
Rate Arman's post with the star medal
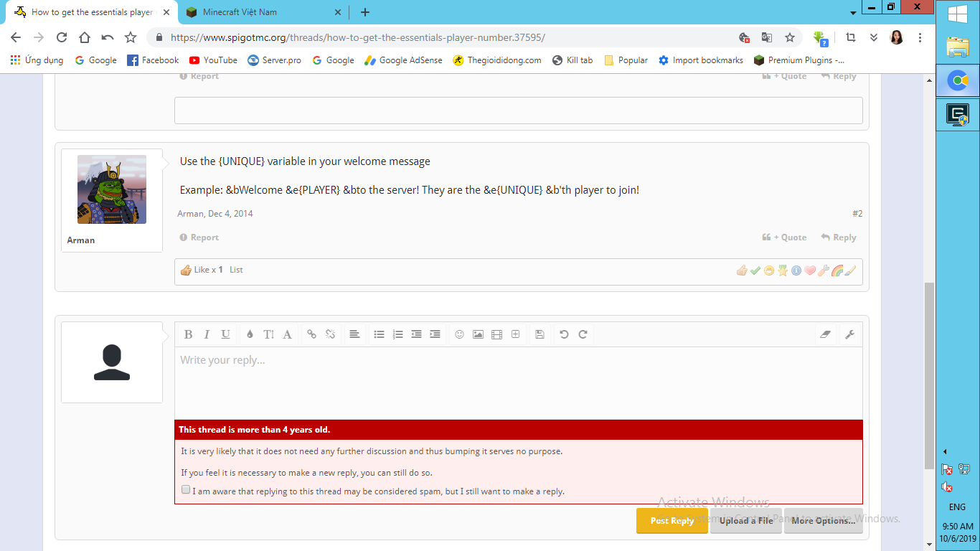point(783,270)
